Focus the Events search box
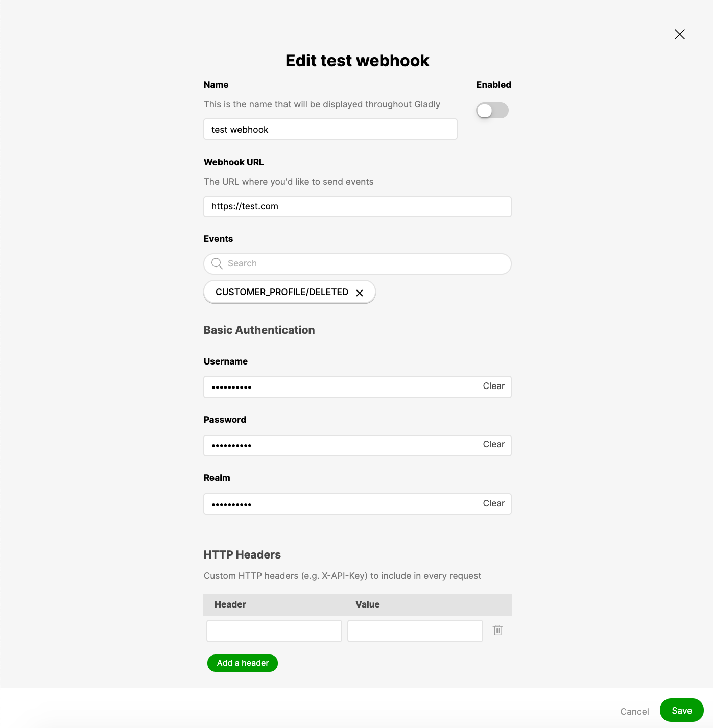The image size is (713, 728). (365, 264)
